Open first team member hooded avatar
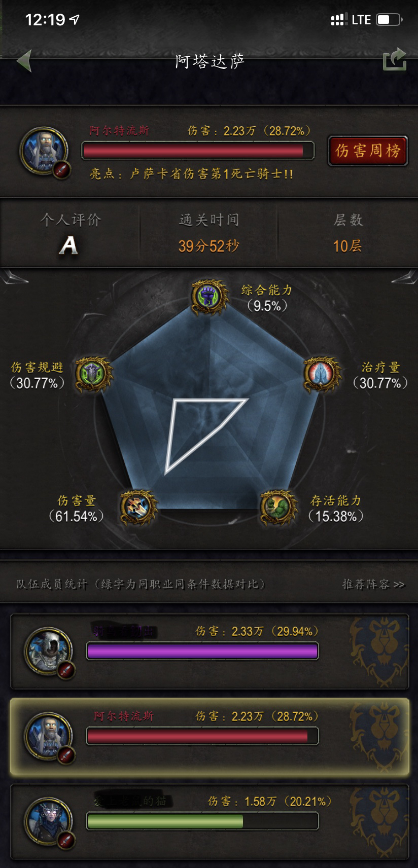This screenshot has height=868, width=418. click(49, 652)
